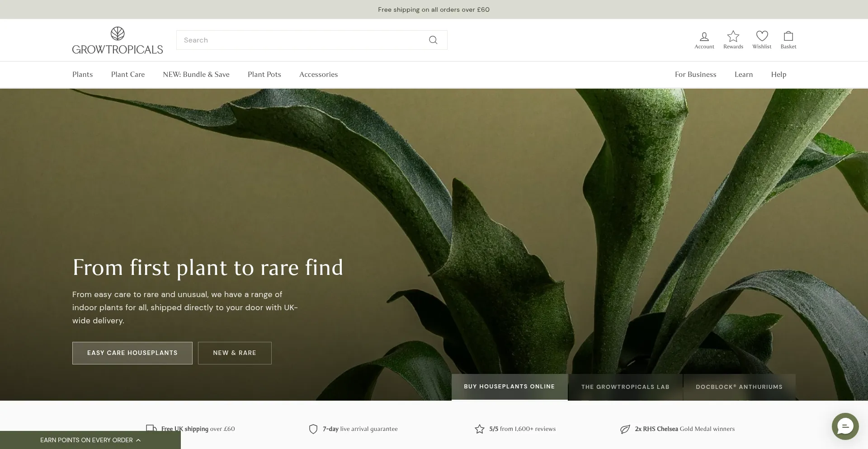Click the GrowTropicals logo
The height and width of the screenshot is (449, 868).
118,40
